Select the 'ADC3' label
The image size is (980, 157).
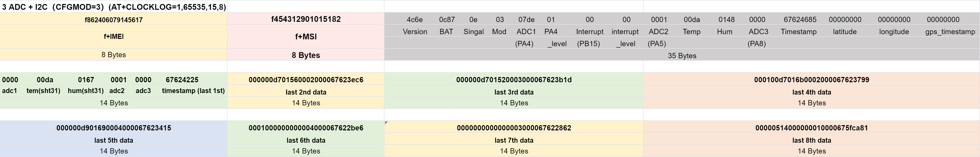tap(759, 32)
